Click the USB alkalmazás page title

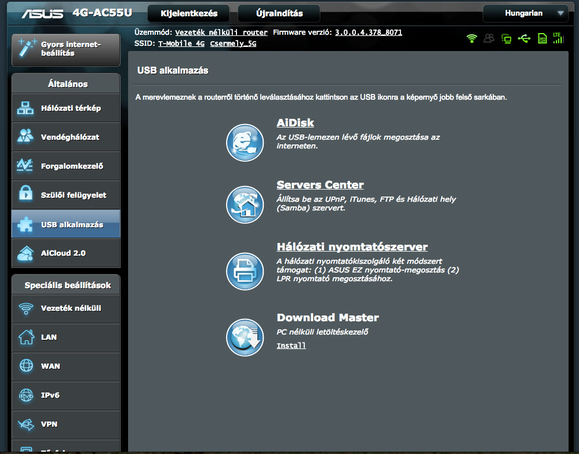point(173,71)
